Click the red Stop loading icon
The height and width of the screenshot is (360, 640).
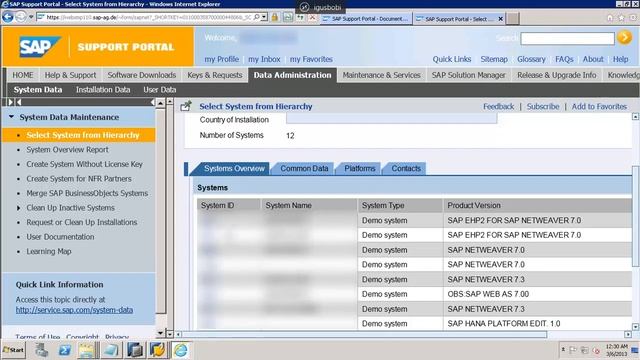coord(313,17)
